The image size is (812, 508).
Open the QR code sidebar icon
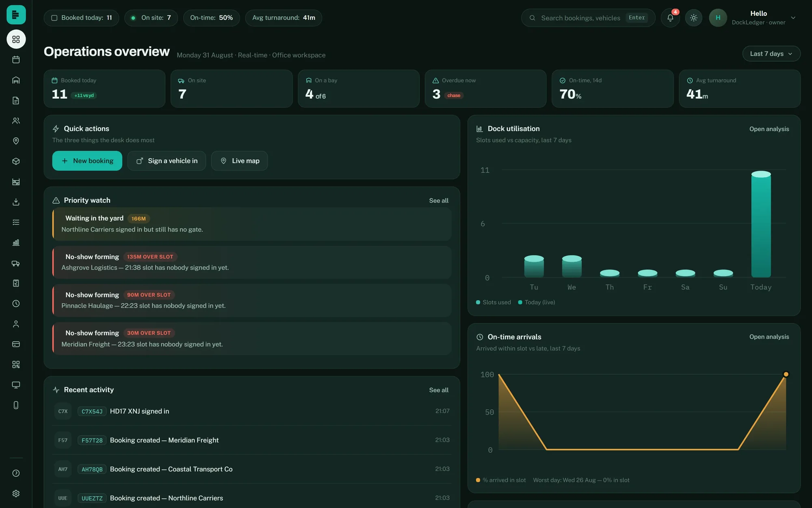16,365
